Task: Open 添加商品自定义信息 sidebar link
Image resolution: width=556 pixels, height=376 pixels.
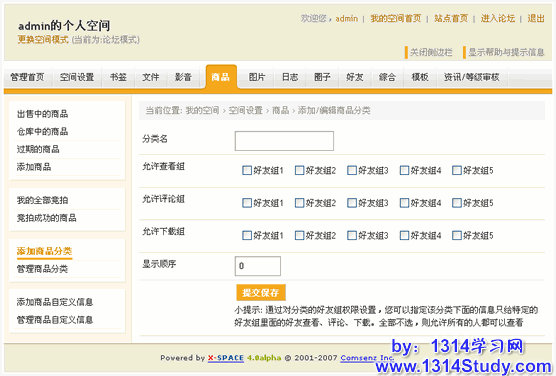Action: [55, 302]
